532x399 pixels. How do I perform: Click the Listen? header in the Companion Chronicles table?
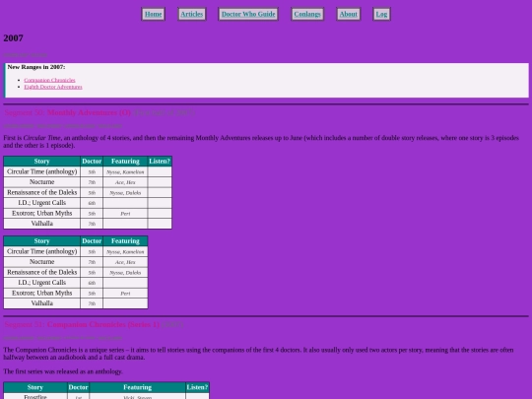(197, 387)
